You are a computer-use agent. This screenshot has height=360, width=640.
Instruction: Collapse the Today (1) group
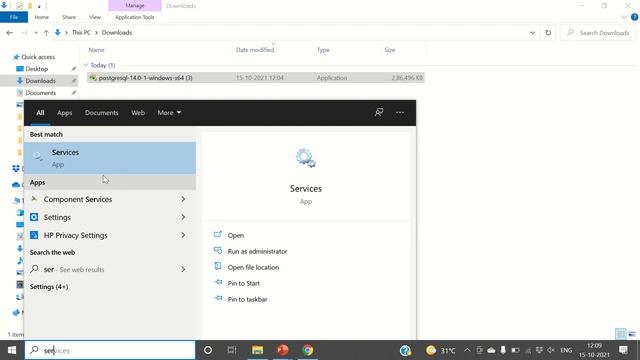(86, 65)
